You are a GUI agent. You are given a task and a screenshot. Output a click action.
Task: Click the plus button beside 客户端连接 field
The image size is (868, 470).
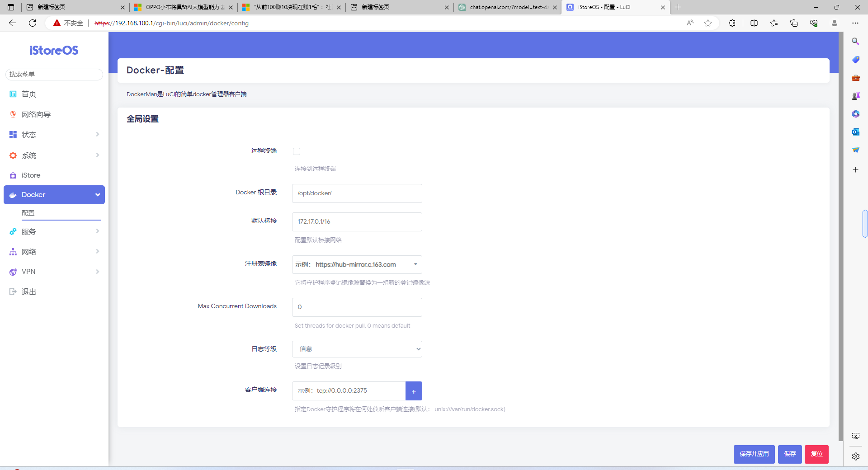pos(414,391)
